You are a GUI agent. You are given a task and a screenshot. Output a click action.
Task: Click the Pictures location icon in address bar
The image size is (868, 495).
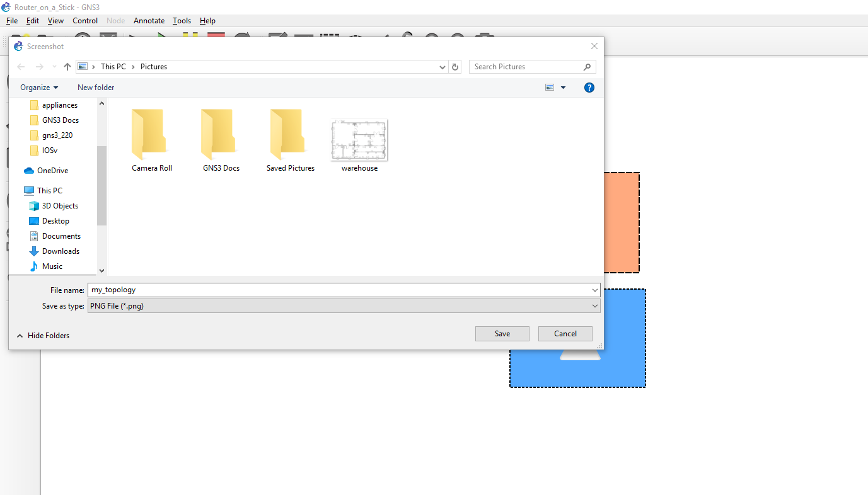(x=83, y=67)
